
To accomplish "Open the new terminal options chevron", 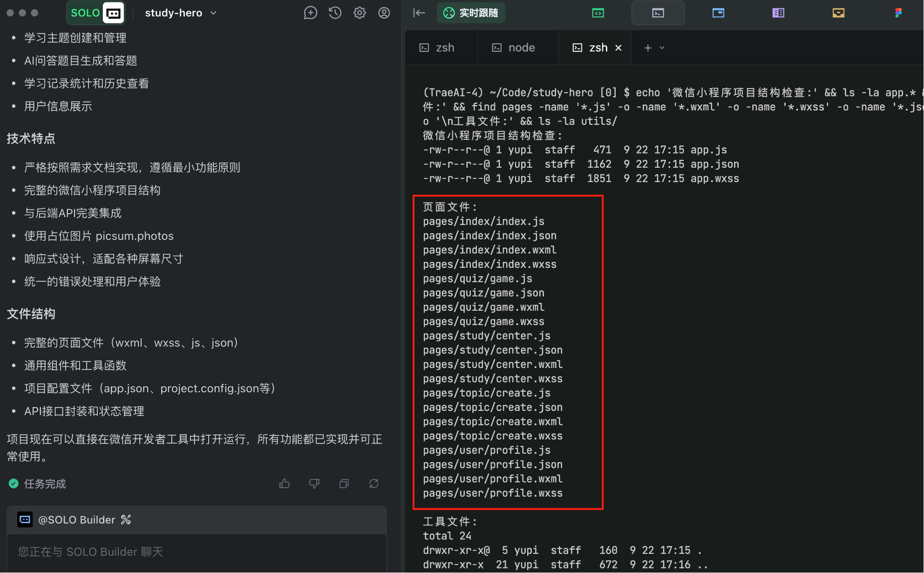I will [662, 48].
